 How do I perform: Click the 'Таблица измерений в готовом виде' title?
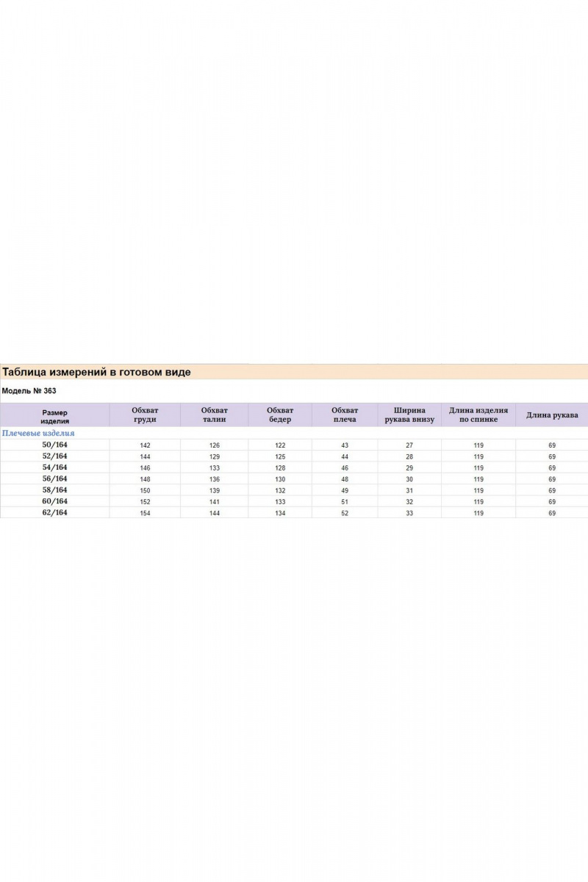tap(96, 373)
